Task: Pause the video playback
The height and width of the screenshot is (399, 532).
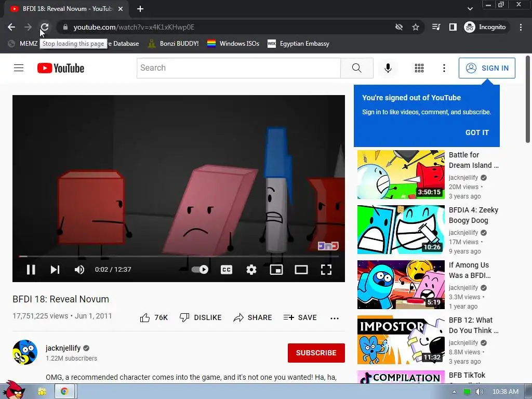Action: click(x=31, y=270)
